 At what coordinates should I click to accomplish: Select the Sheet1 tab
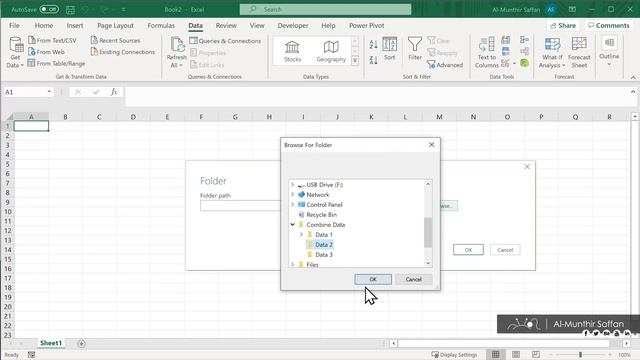point(51,343)
